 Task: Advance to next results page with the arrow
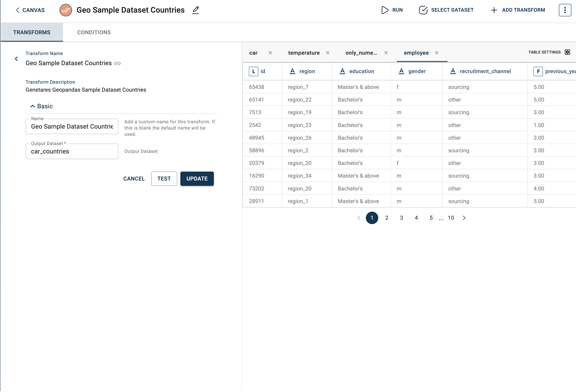(464, 218)
